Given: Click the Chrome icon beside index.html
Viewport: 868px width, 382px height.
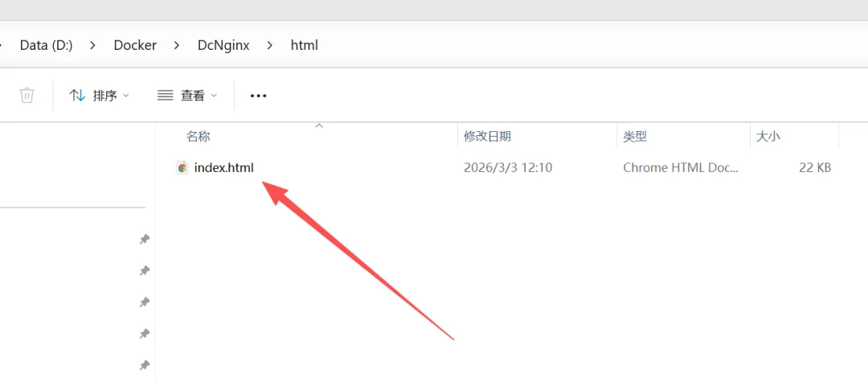Looking at the screenshot, I should click(182, 168).
